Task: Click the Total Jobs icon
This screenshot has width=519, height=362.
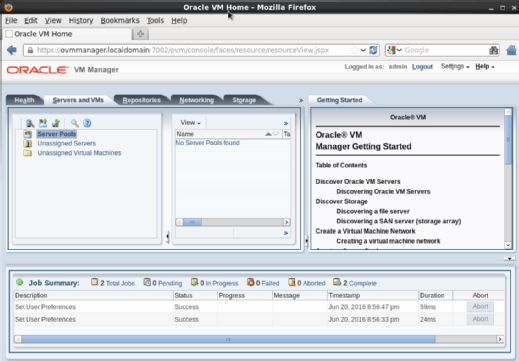Action: point(95,282)
